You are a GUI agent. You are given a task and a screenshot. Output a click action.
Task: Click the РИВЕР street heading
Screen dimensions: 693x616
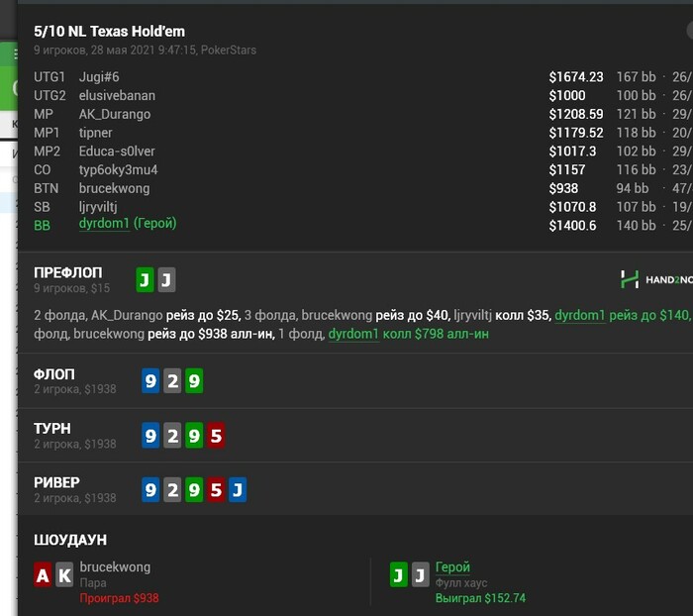56,482
